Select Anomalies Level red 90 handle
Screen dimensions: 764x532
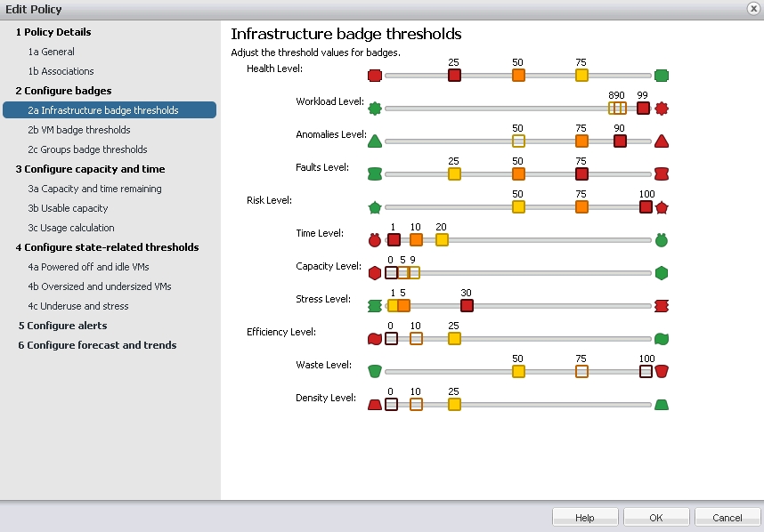tap(620, 141)
